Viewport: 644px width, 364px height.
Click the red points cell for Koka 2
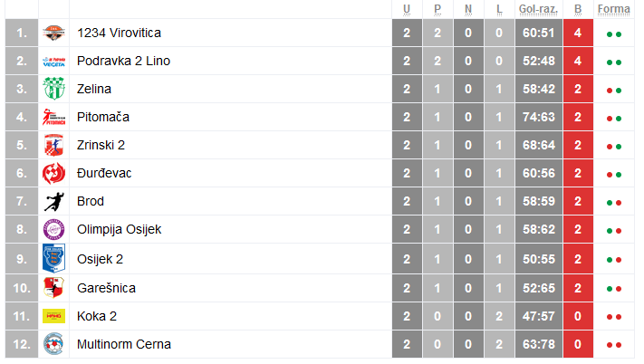pyautogui.click(x=578, y=316)
